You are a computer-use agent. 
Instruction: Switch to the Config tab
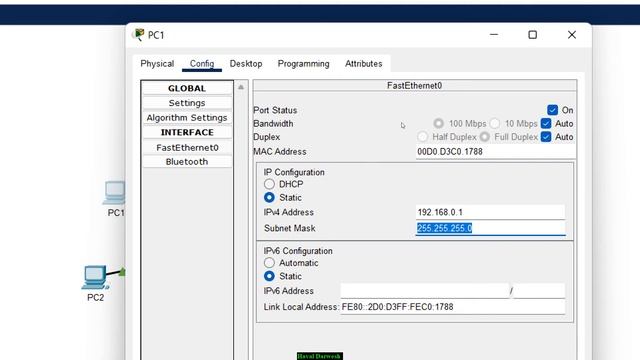tap(202, 64)
